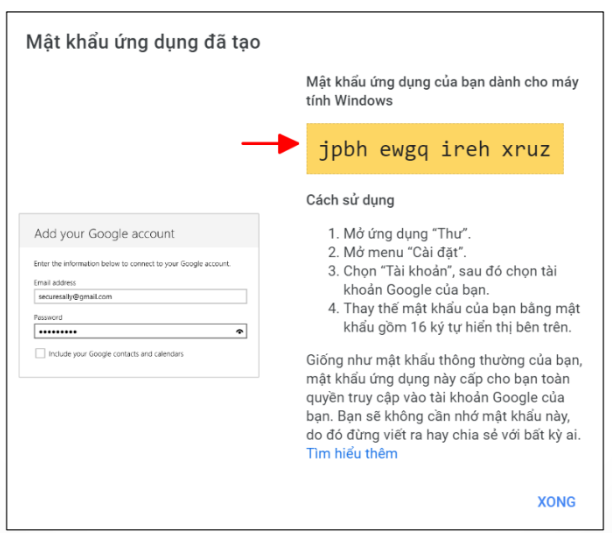Image resolution: width=612 pixels, height=533 pixels.
Task: Click the "Add your Google account" header
Action: coord(104,234)
